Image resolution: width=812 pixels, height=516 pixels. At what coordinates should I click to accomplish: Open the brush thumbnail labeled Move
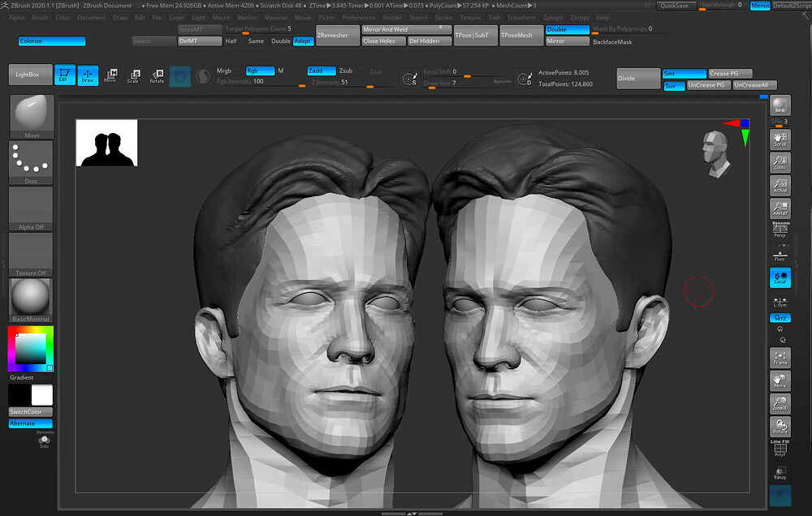(x=31, y=117)
